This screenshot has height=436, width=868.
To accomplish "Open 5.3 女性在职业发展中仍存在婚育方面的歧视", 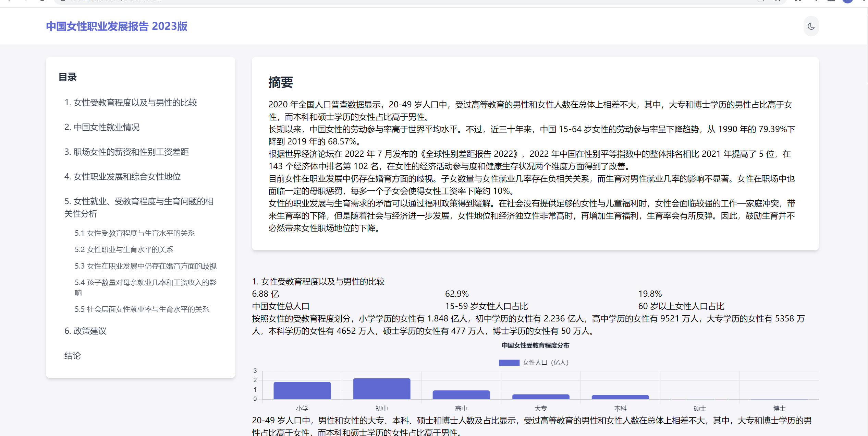I will point(146,266).
